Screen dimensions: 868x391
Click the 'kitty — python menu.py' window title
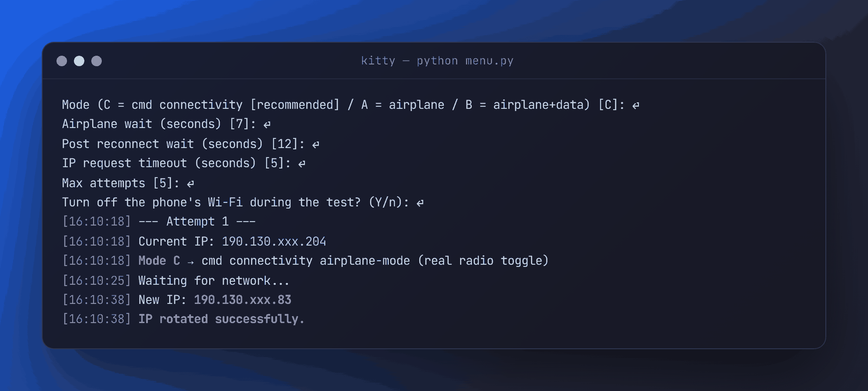(437, 61)
